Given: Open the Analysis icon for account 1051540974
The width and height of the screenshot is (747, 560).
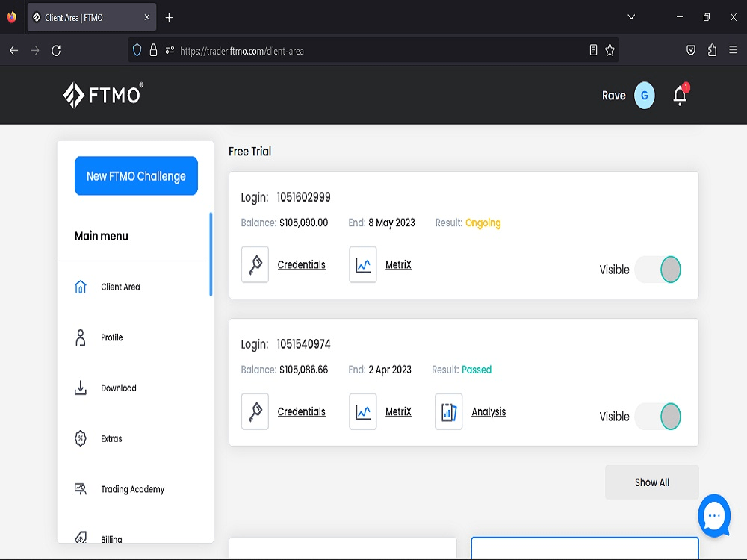Looking at the screenshot, I should (x=448, y=411).
